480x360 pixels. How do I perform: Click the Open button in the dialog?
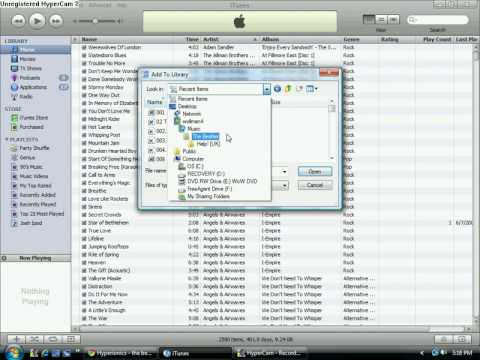point(315,172)
